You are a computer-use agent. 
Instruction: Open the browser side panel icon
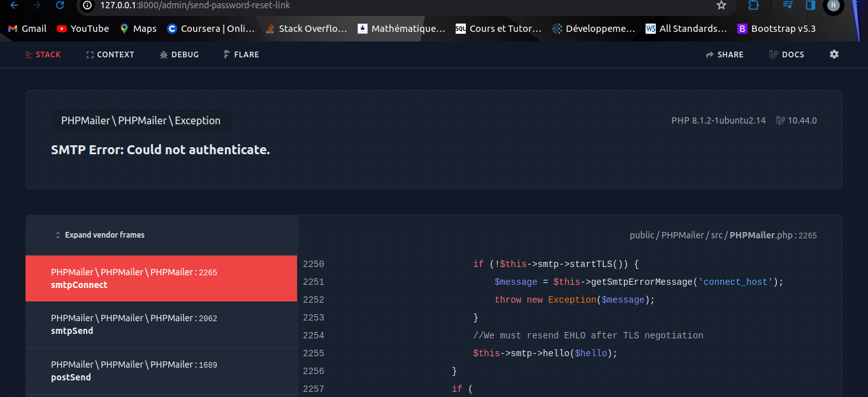tap(809, 5)
